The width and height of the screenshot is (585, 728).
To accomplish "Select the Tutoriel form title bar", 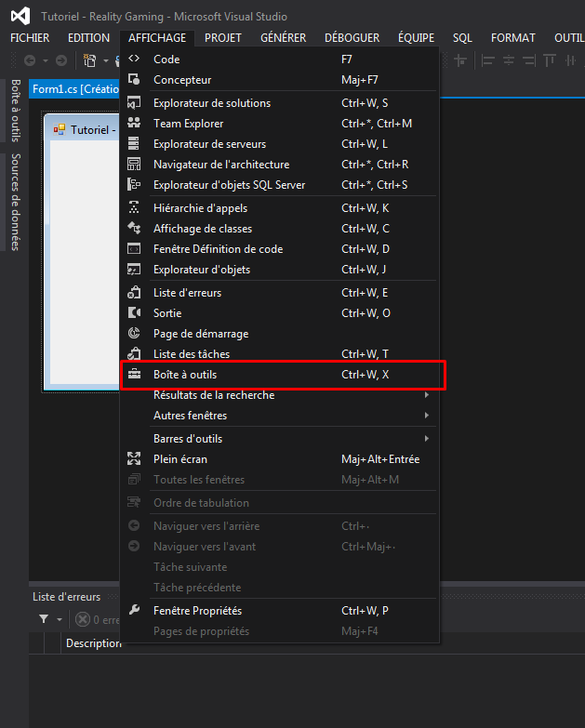I will click(x=82, y=129).
